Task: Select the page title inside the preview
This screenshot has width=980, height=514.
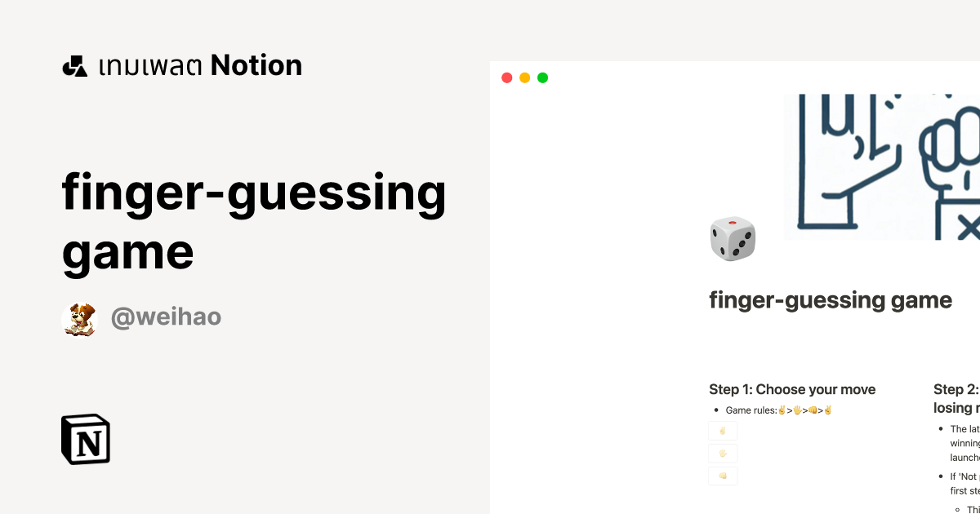Action: pos(830,300)
